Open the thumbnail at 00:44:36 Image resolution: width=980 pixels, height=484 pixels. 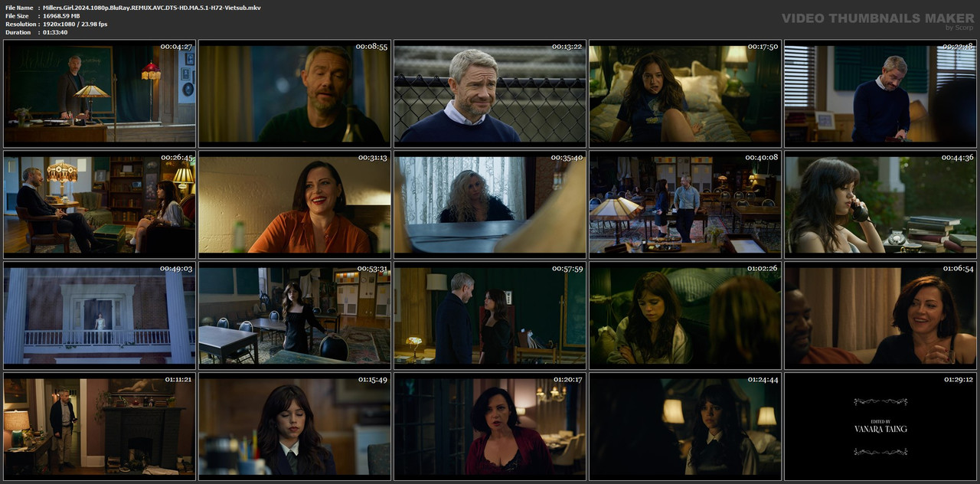pos(880,204)
